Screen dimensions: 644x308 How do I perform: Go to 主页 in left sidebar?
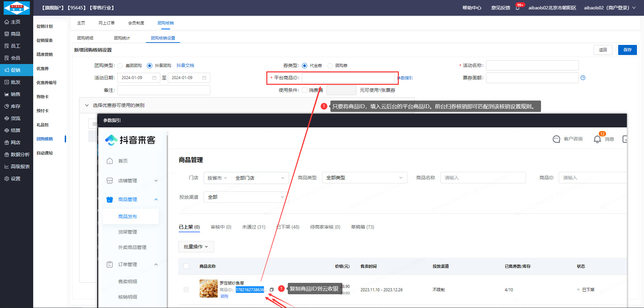coord(12,22)
